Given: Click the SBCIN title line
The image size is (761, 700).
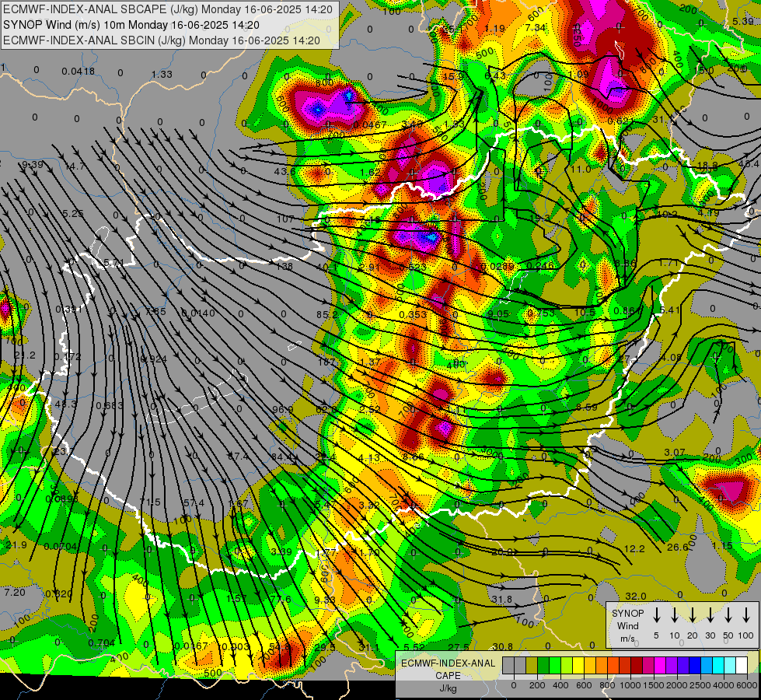Looking at the screenshot, I should [162, 40].
